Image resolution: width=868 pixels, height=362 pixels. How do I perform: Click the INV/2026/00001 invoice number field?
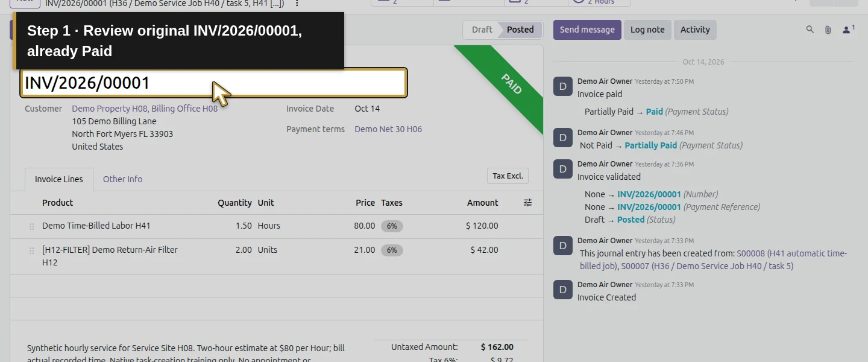tap(214, 83)
